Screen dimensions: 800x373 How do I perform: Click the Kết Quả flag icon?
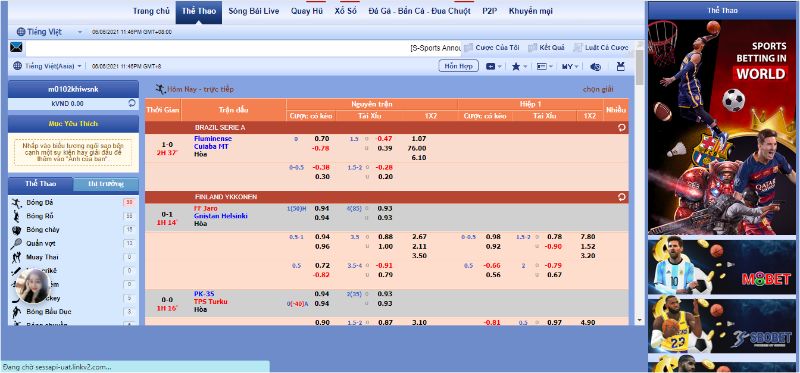click(x=532, y=47)
